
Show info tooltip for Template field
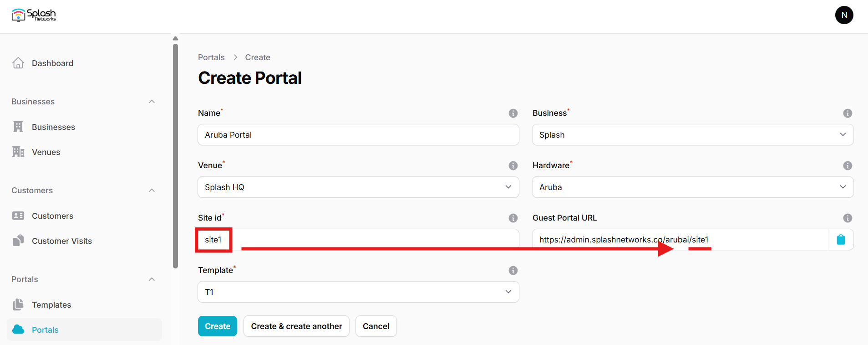(513, 270)
